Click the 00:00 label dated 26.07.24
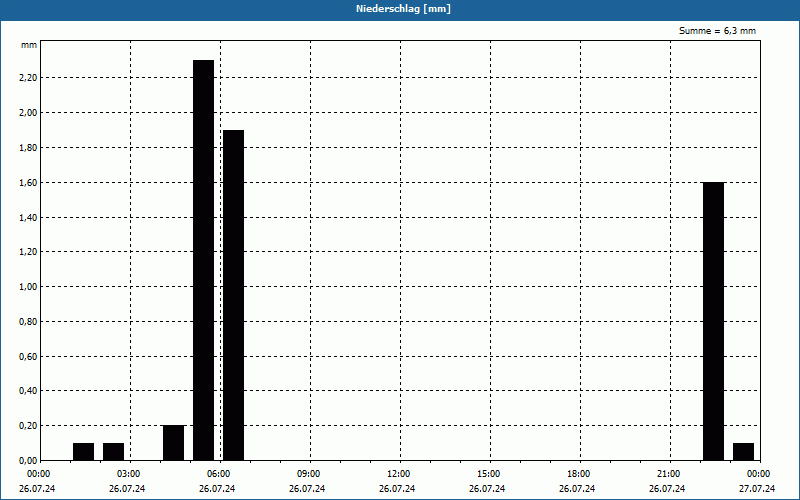The width and height of the screenshot is (800, 500). [39, 474]
